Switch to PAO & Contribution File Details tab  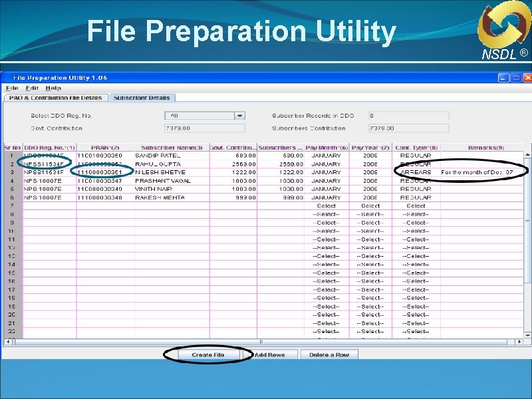pyautogui.click(x=56, y=98)
